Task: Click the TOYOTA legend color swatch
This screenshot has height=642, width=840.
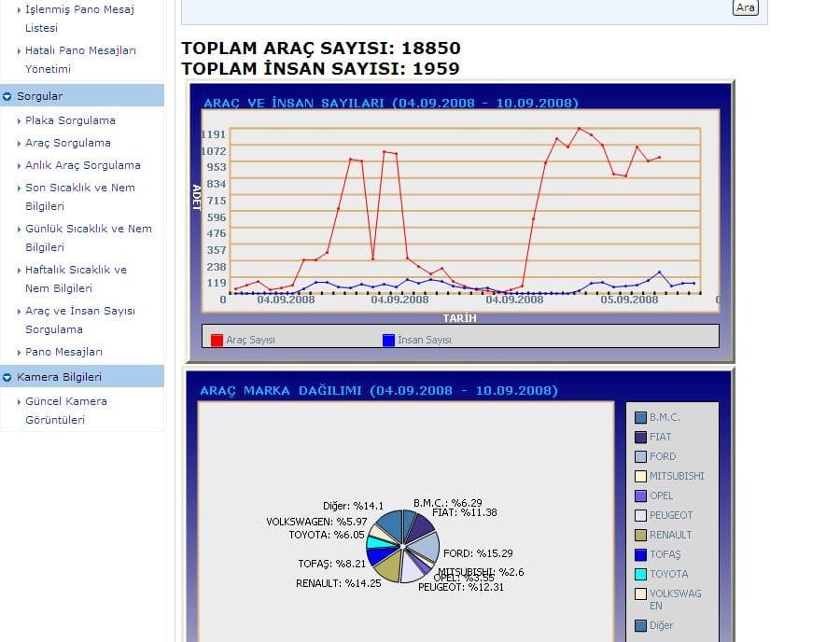Action: pos(640,574)
